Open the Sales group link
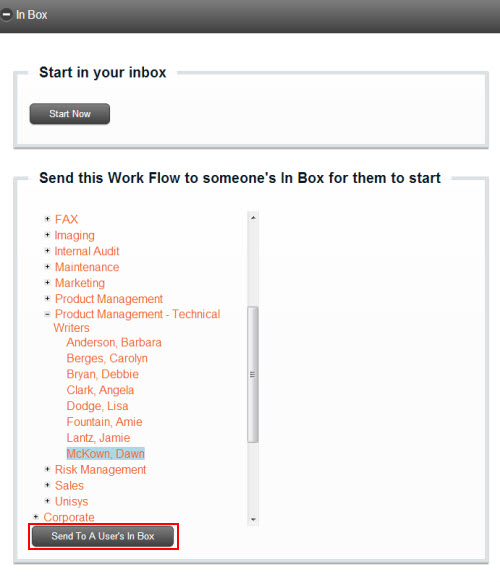Screen dimensions: 500x582 tap(69, 485)
